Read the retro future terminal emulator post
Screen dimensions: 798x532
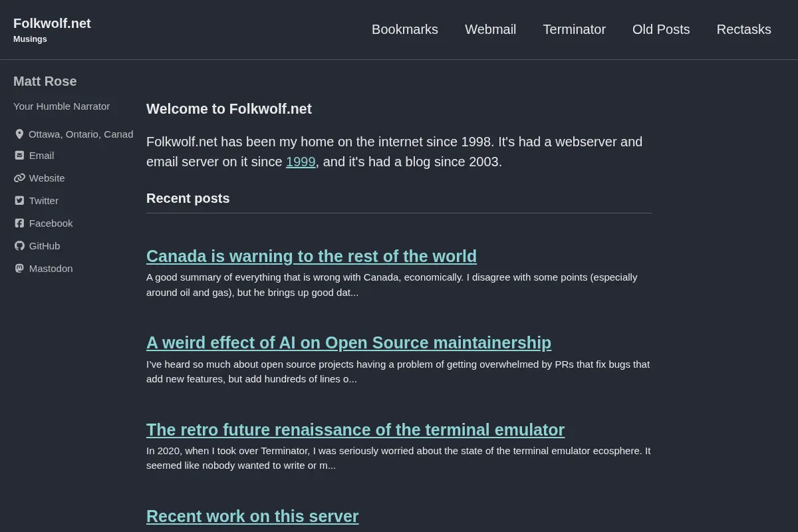point(355,430)
